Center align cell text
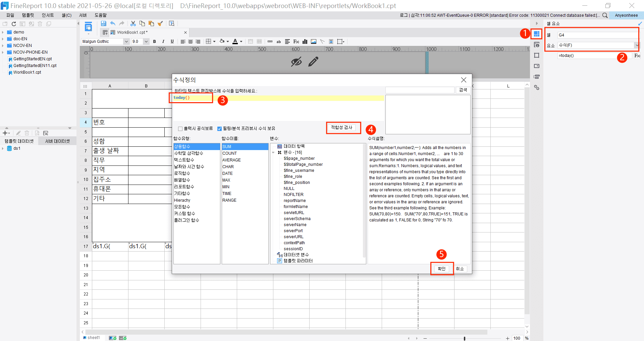The image size is (644, 341). pyautogui.click(x=191, y=42)
